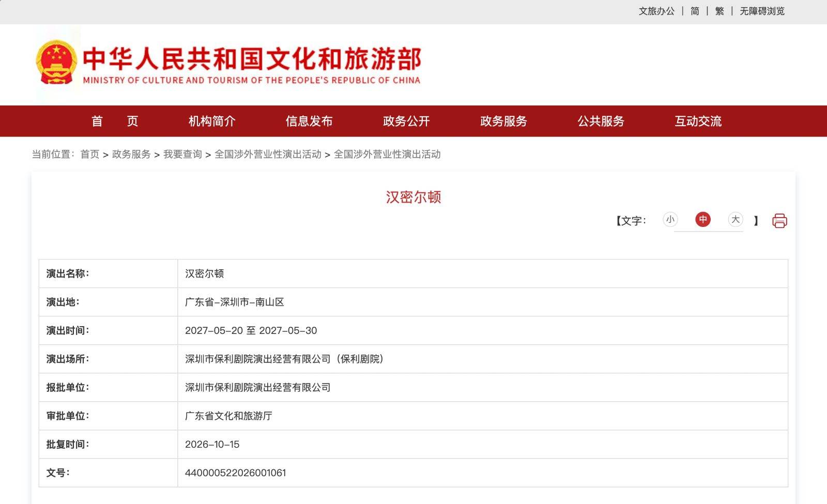Click the 【文字： label

[x=631, y=221]
